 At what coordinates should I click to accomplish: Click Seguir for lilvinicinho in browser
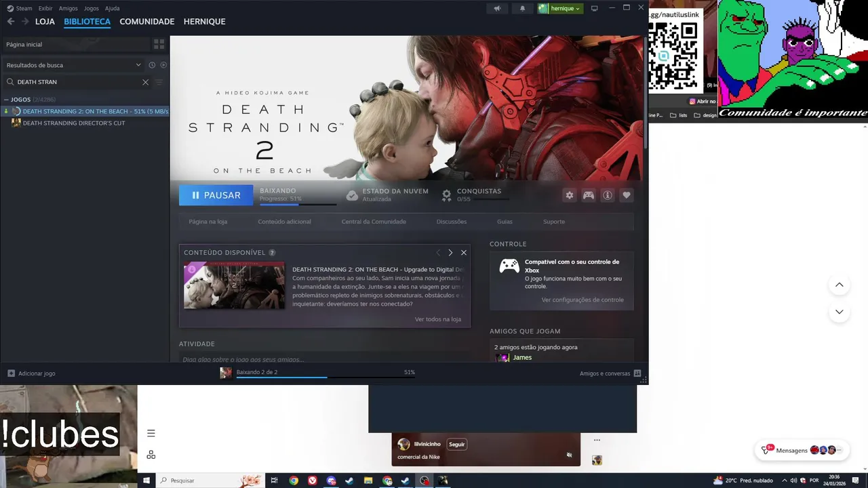pos(457,445)
